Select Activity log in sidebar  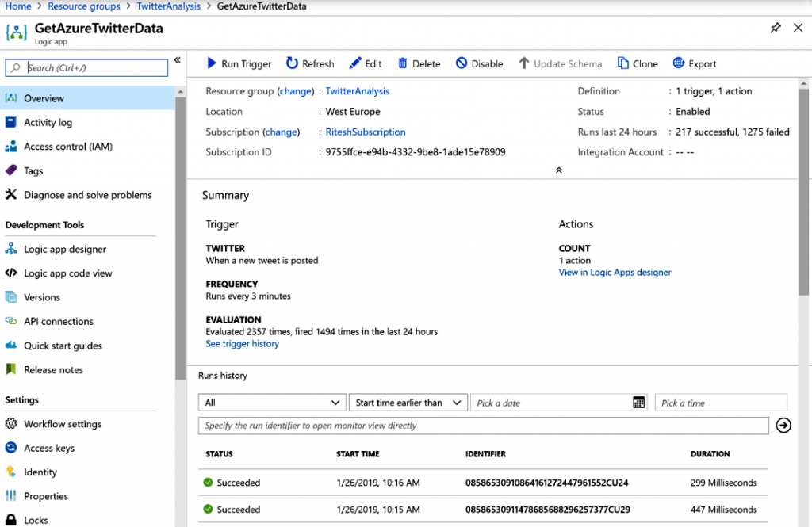[48, 122]
